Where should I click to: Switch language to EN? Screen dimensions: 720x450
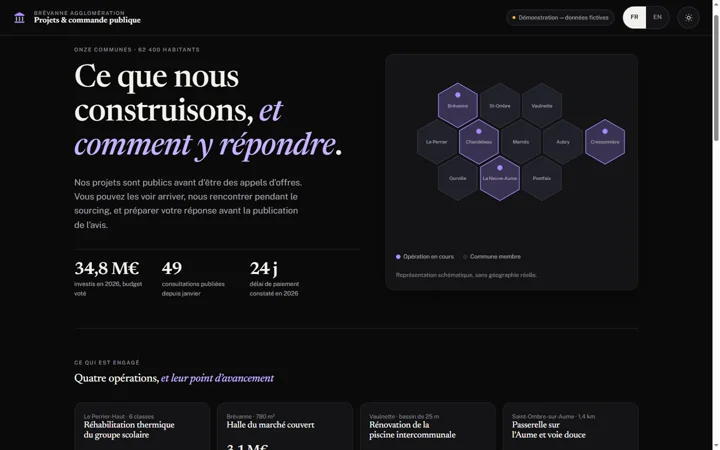tap(657, 17)
